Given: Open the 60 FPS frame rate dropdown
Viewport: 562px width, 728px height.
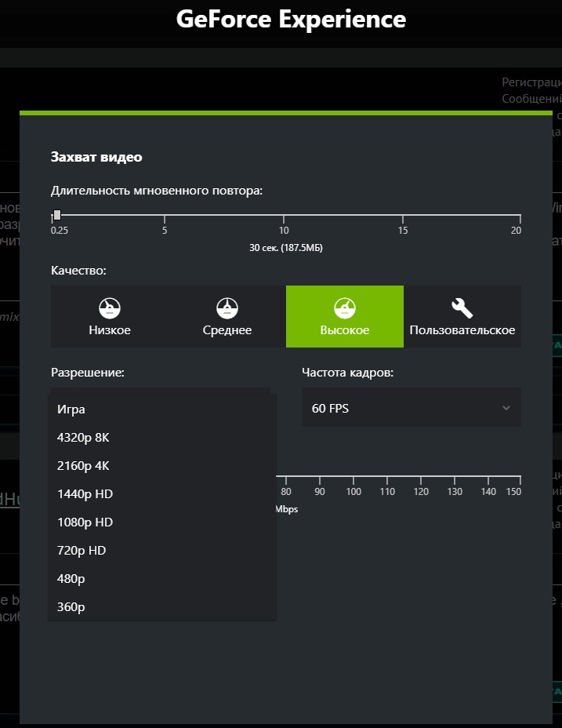Looking at the screenshot, I should pos(412,408).
